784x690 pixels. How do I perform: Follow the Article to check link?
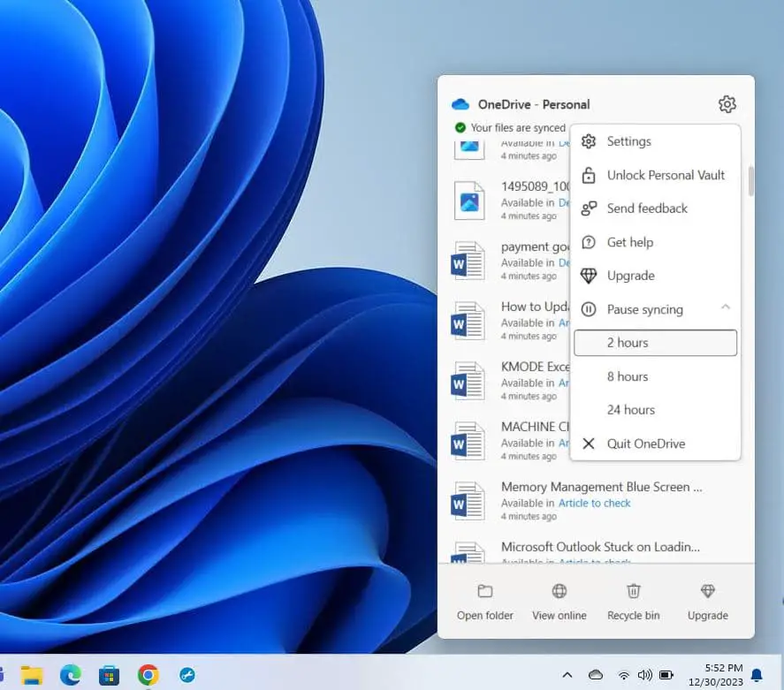[595, 503]
